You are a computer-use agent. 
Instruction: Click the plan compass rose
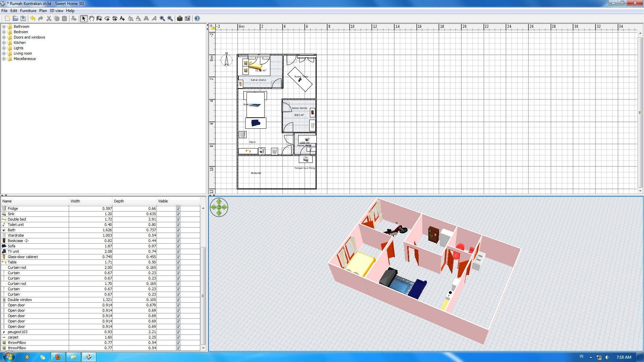tap(226, 59)
